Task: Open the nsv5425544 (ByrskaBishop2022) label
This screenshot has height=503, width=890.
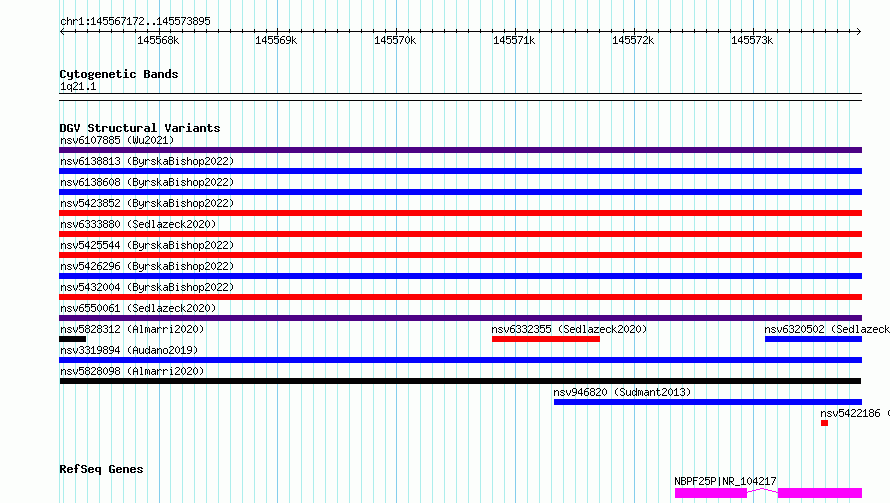Action: [147, 245]
